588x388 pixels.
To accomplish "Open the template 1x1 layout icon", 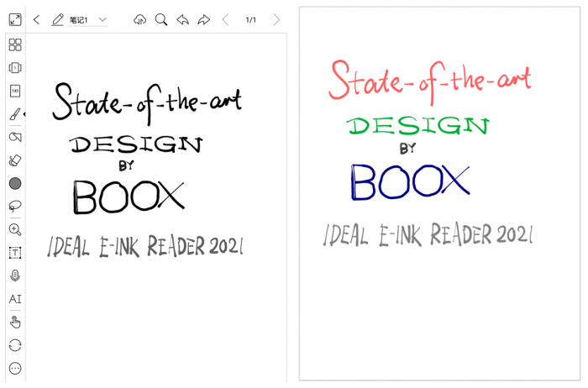I will point(15,91).
